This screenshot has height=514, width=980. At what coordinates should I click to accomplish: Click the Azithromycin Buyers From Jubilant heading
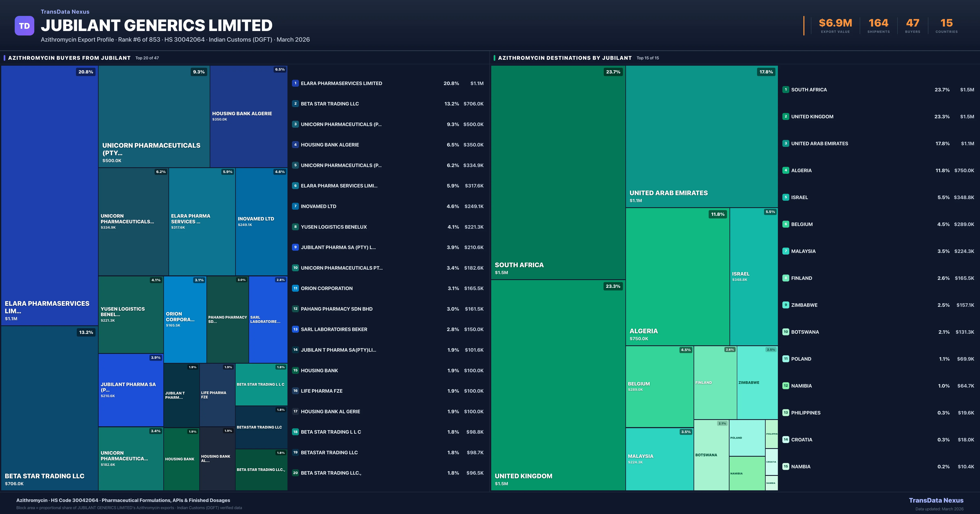pyautogui.click(x=69, y=58)
